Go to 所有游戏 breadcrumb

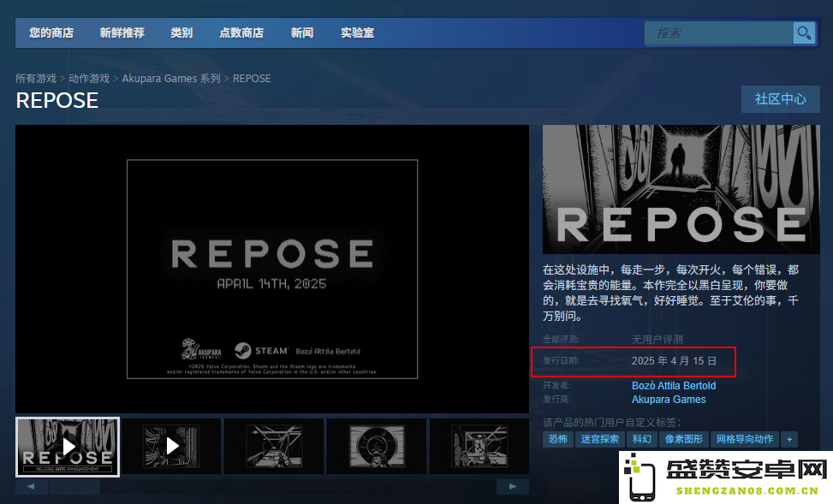click(x=36, y=79)
